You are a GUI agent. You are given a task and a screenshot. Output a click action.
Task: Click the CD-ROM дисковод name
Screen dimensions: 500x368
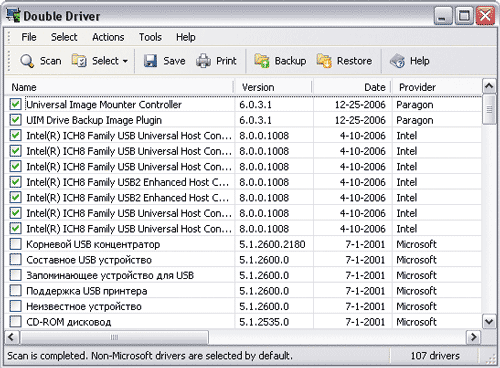coord(69,322)
